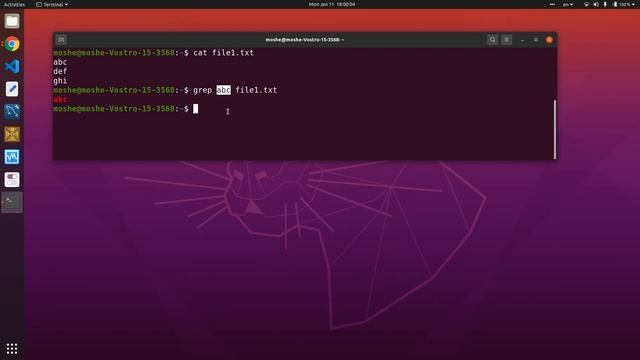Open Visual Studio Code from the dock
Image resolution: width=640 pixels, height=360 pixels.
(12, 66)
